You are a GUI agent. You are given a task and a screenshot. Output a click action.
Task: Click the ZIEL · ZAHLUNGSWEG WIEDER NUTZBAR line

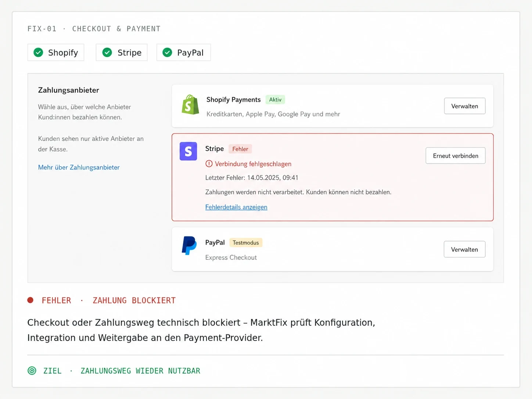click(122, 371)
